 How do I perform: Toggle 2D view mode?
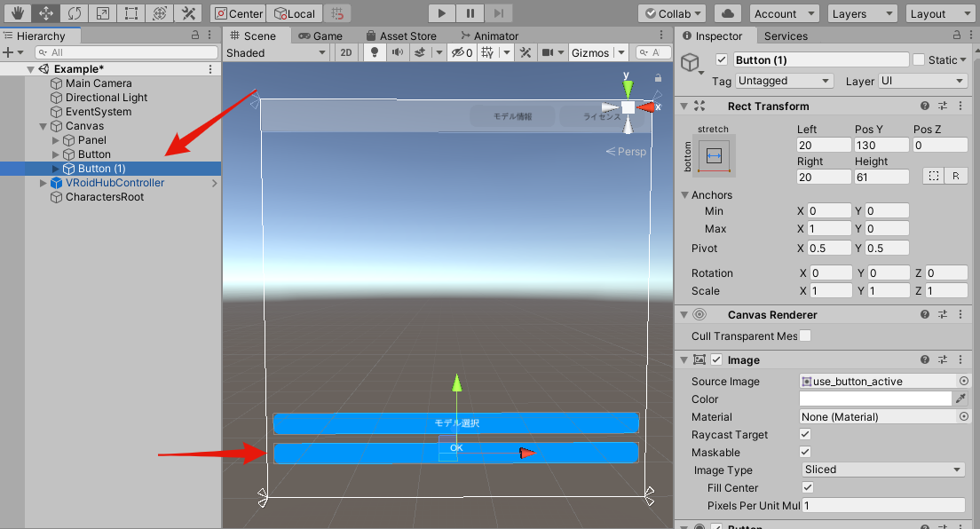[346, 52]
